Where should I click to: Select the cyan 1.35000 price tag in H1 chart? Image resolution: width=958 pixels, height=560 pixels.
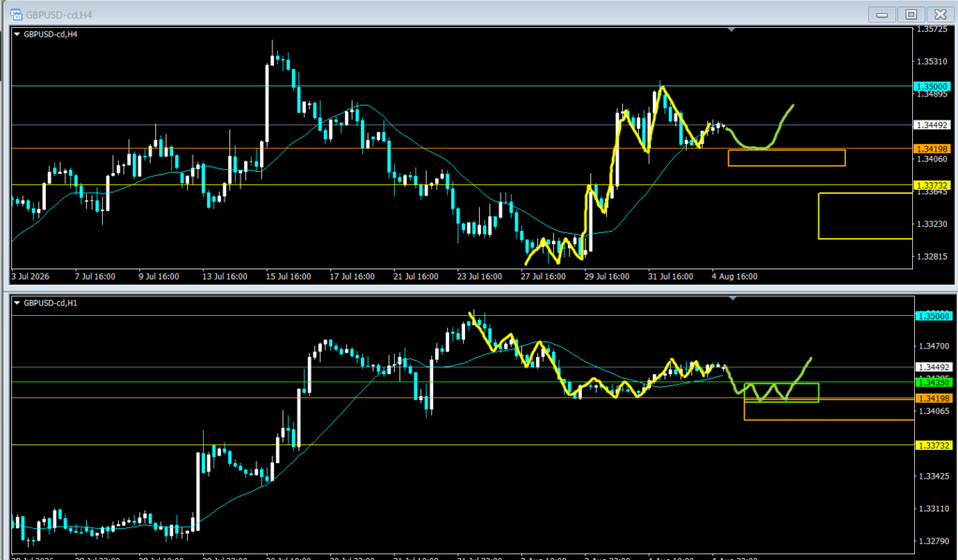(x=933, y=316)
